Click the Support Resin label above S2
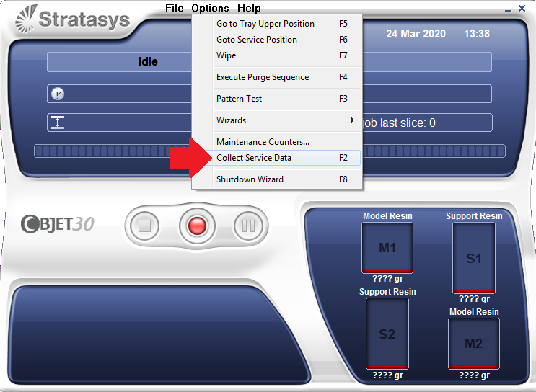 coord(387,292)
